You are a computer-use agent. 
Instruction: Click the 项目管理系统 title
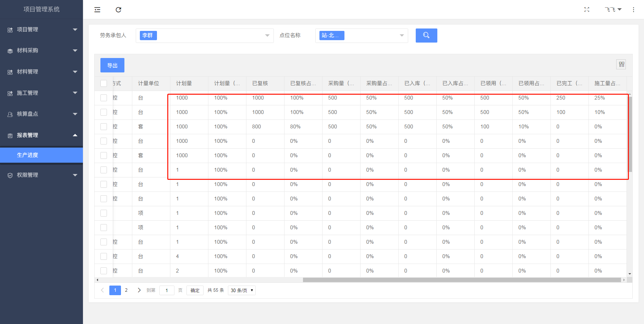[41, 9]
